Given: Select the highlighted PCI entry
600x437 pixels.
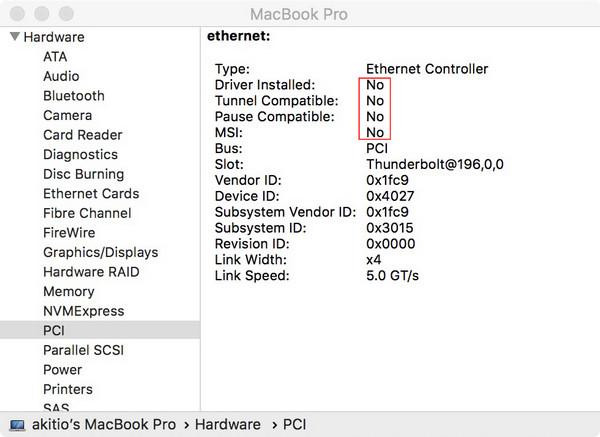Looking at the screenshot, I should [x=53, y=330].
